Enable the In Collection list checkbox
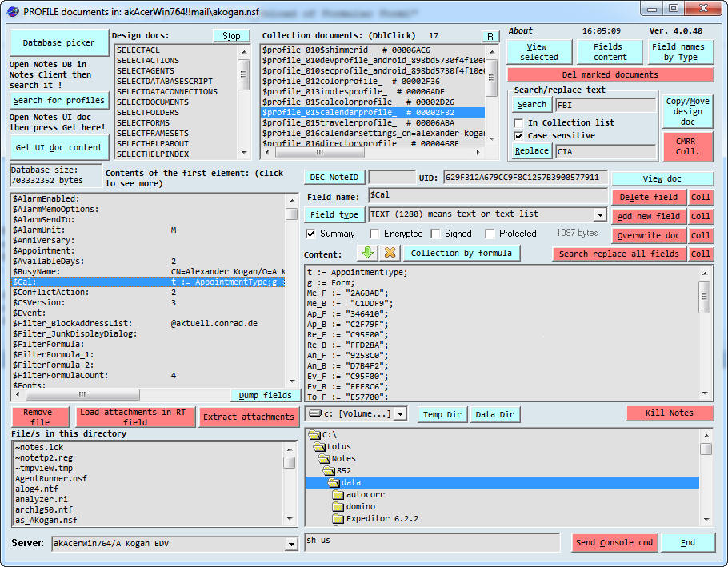This screenshot has height=567, width=728. coord(518,123)
